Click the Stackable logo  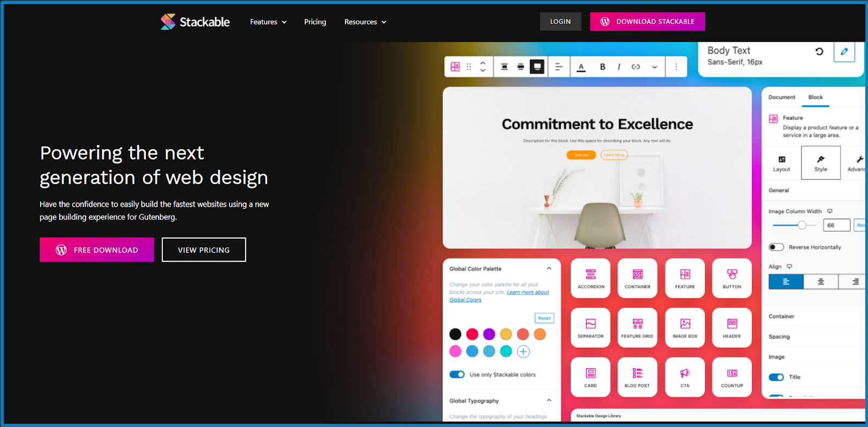pyautogui.click(x=195, y=22)
